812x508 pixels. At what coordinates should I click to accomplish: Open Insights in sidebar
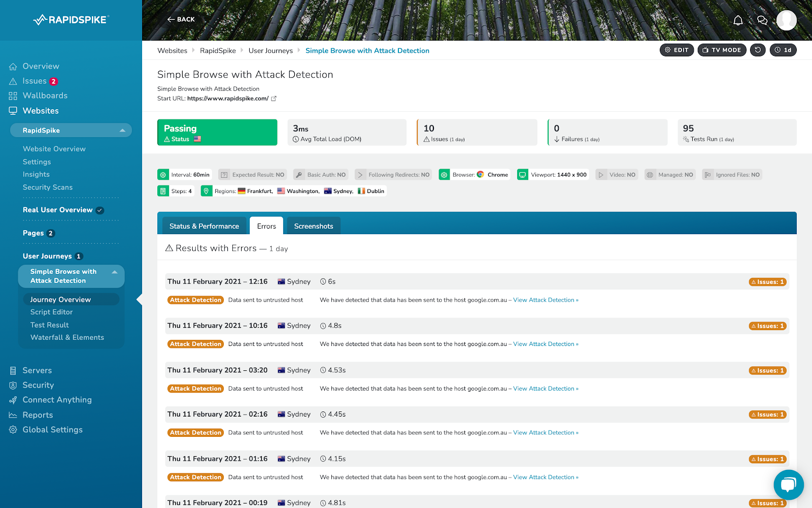(36, 174)
